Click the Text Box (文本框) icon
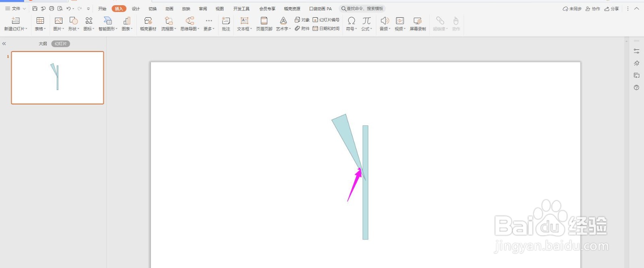Viewport: 644px width, 268px height. (244, 20)
